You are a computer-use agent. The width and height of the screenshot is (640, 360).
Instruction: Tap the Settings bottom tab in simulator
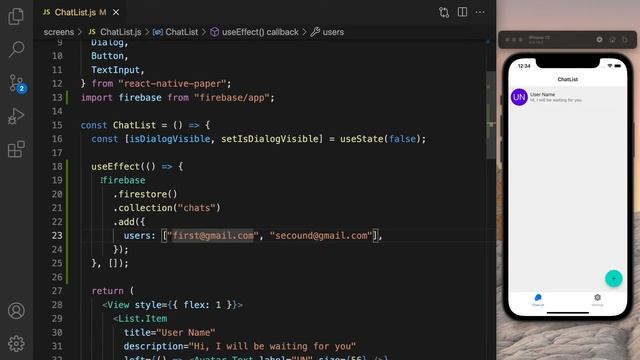(x=597, y=300)
